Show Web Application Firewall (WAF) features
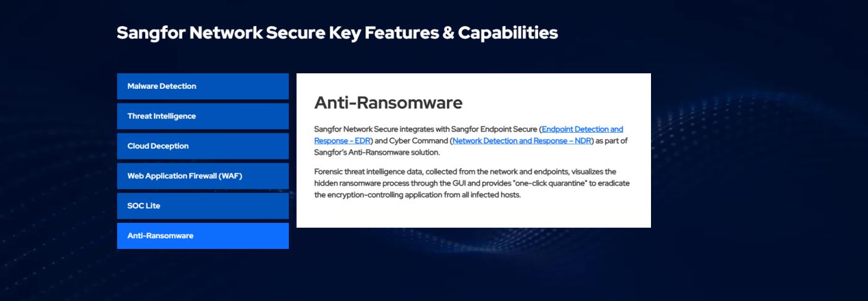Screen dimensions: 868x301 (x=203, y=176)
